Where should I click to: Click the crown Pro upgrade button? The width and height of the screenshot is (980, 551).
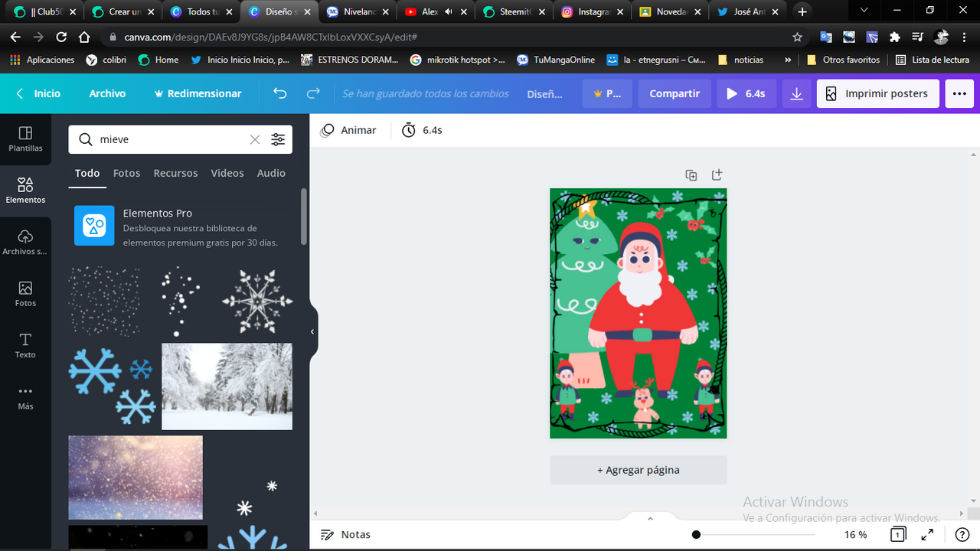click(x=607, y=93)
